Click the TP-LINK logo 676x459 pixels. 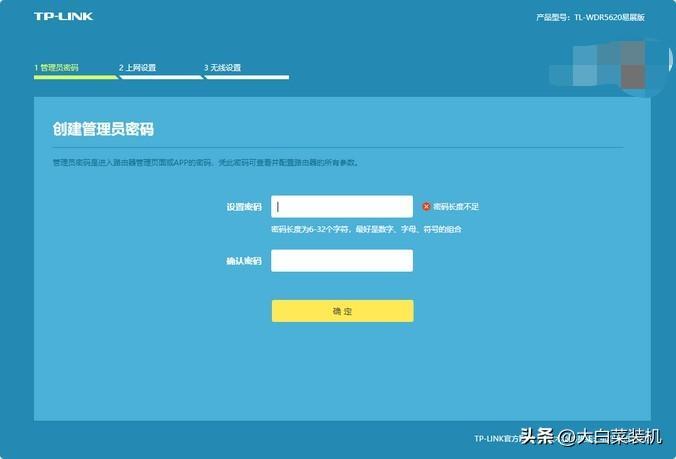(x=63, y=16)
